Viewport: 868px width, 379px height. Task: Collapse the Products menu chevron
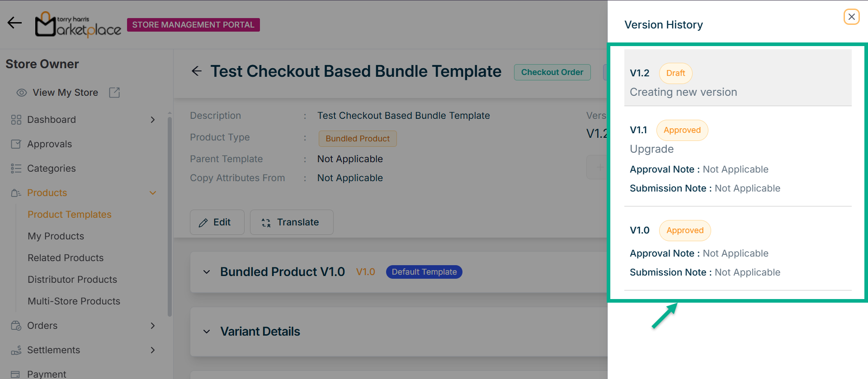(x=153, y=193)
